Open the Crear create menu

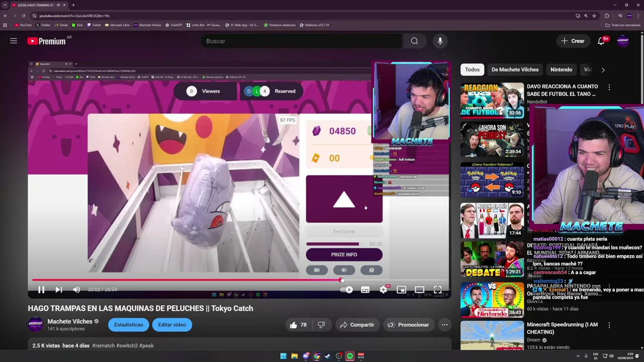point(573,41)
